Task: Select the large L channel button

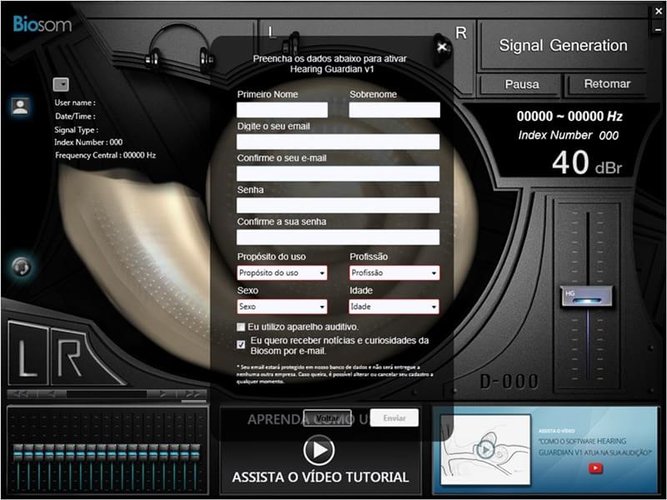Action: 27,354
